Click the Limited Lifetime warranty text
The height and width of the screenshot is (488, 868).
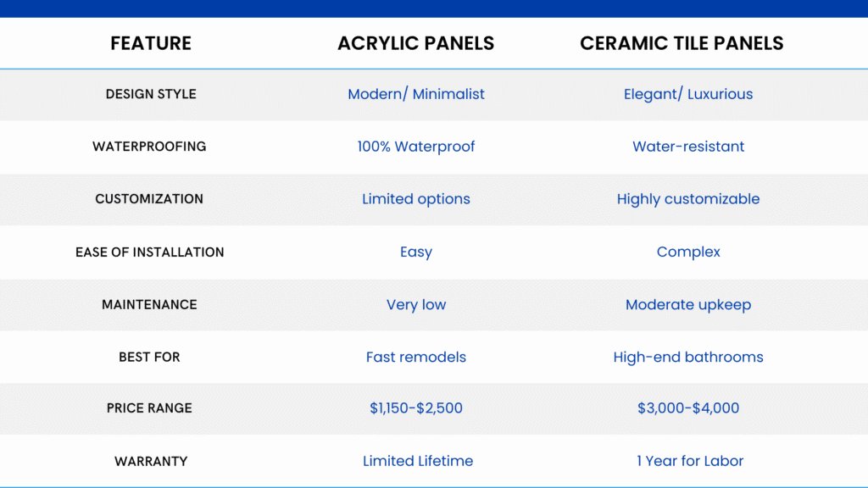[418, 461]
